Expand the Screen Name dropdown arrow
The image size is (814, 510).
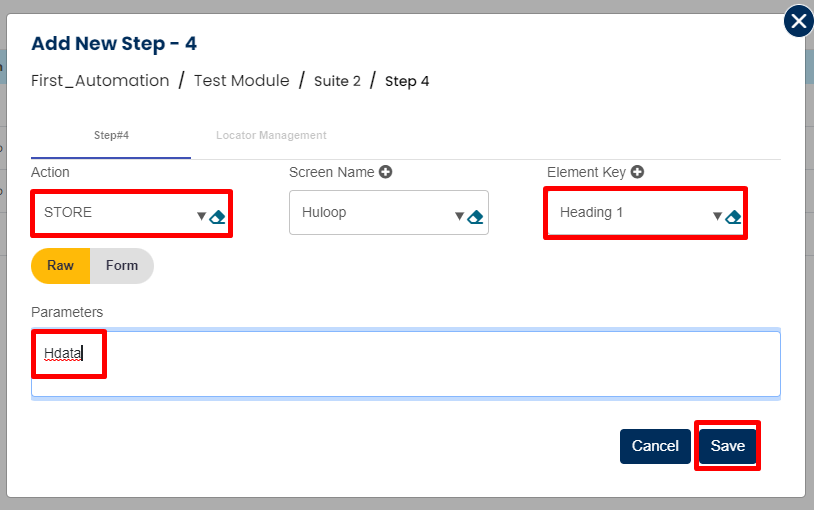459,216
